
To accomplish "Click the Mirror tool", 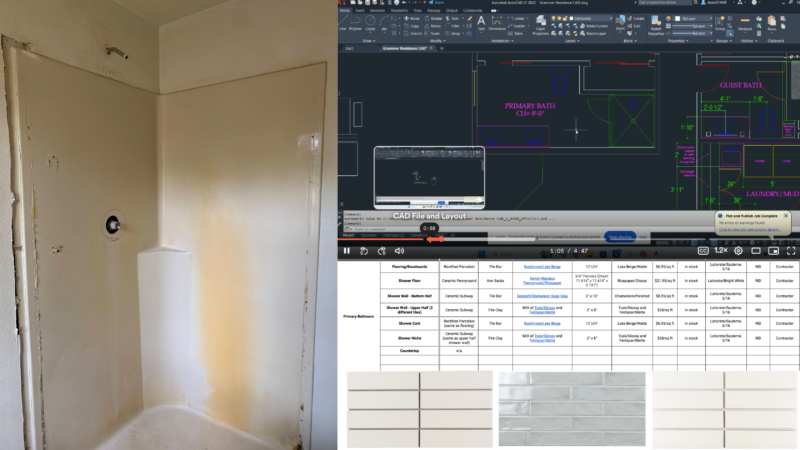I will [x=433, y=26].
